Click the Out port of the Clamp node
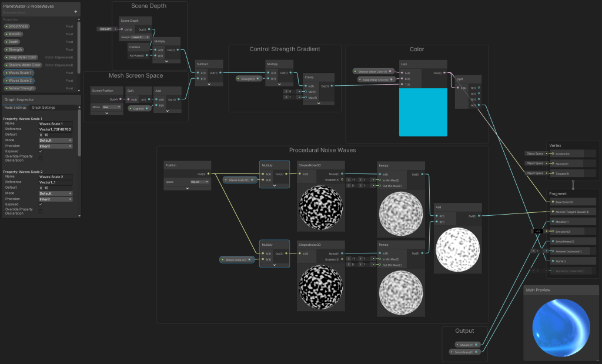Image resolution: width=602 pixels, height=364 pixels. click(x=332, y=86)
